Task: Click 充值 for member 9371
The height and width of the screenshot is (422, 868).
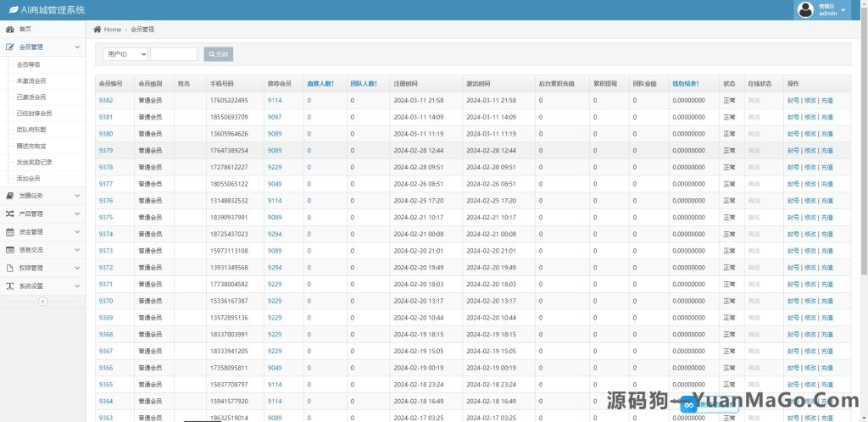Action: tap(826, 284)
